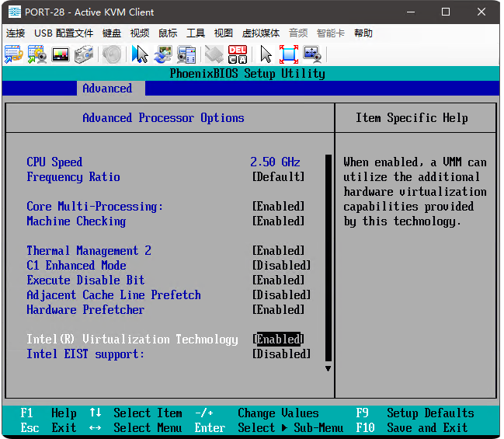Click Machine Checking label

[x=76, y=221]
